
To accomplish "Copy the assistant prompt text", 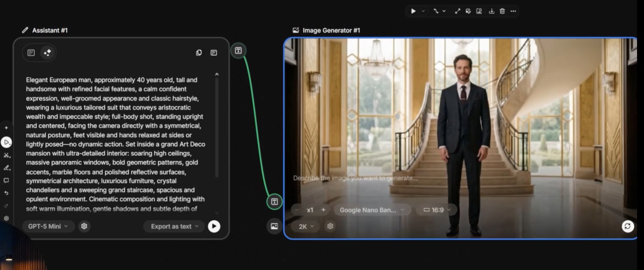I will click(199, 53).
